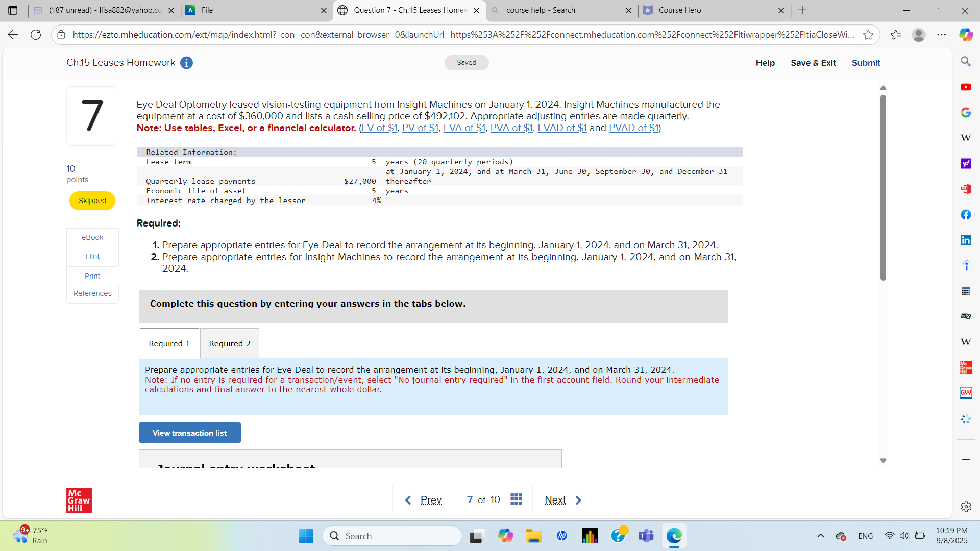The width and height of the screenshot is (980, 551).
Task: Open Facebook from the Edge sidebar
Action: coord(966,215)
